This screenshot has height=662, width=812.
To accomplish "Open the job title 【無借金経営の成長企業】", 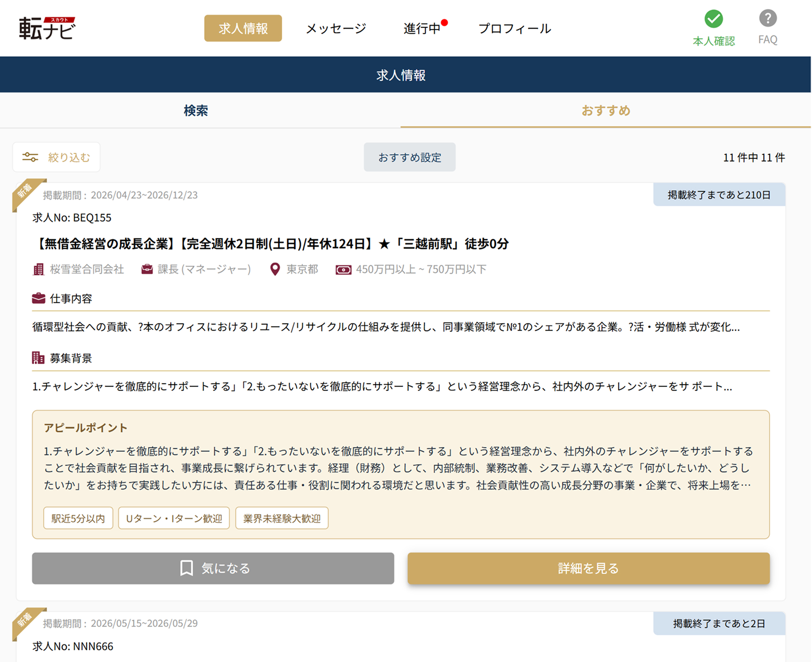I will tap(271, 243).
